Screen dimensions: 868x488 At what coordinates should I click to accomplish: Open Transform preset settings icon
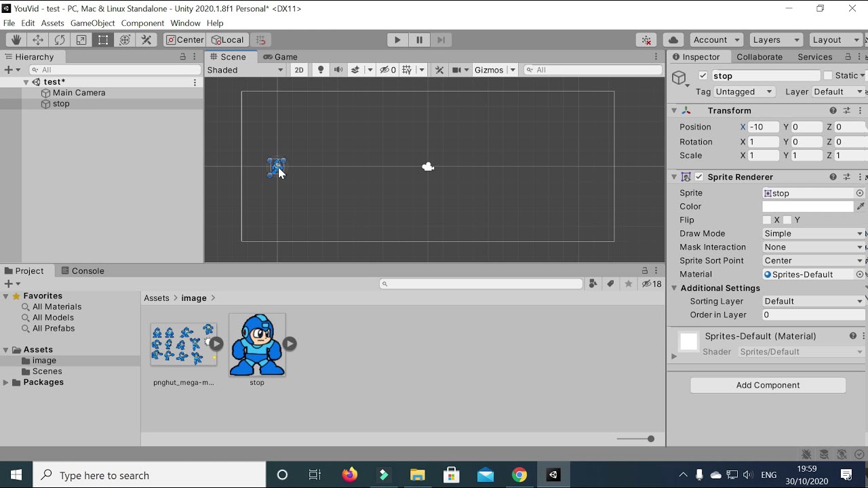(x=847, y=110)
